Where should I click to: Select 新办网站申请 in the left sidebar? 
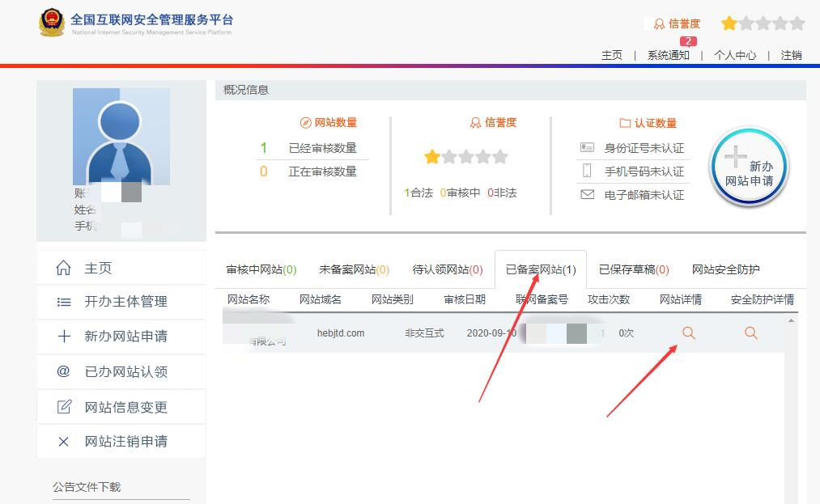pos(125,337)
